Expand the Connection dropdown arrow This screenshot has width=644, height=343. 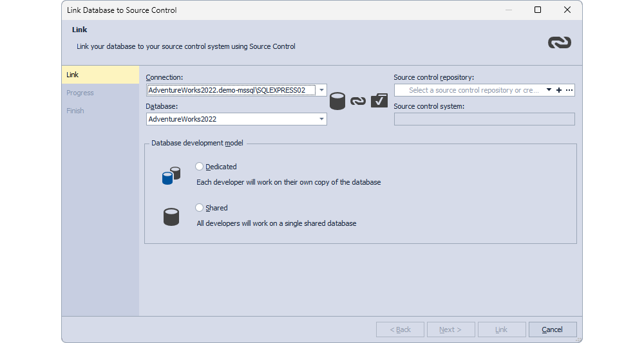coord(321,90)
